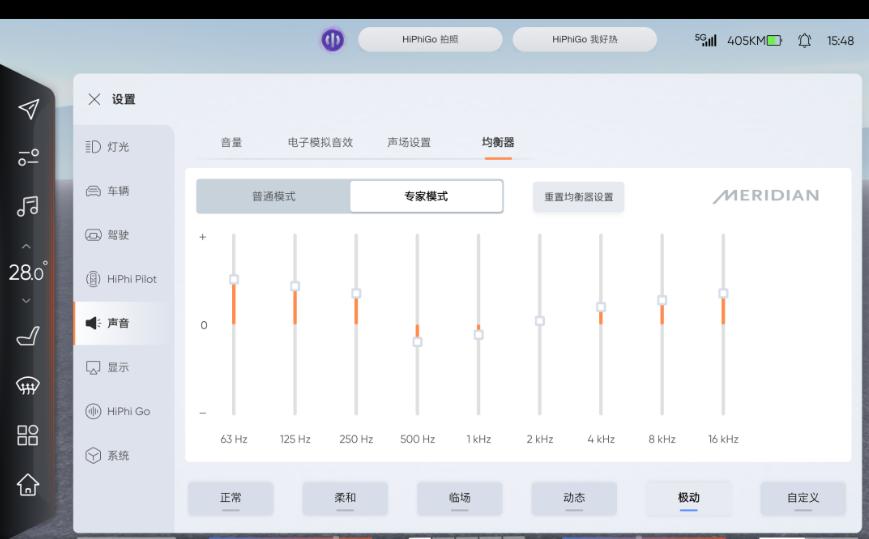Switch to the 电子模拟音效 tab
Image resolution: width=869 pixels, height=539 pixels.
tap(320, 142)
